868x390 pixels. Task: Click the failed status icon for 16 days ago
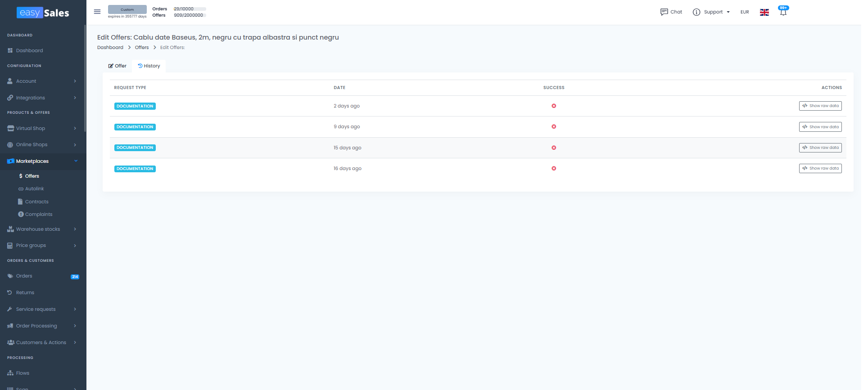pos(554,168)
